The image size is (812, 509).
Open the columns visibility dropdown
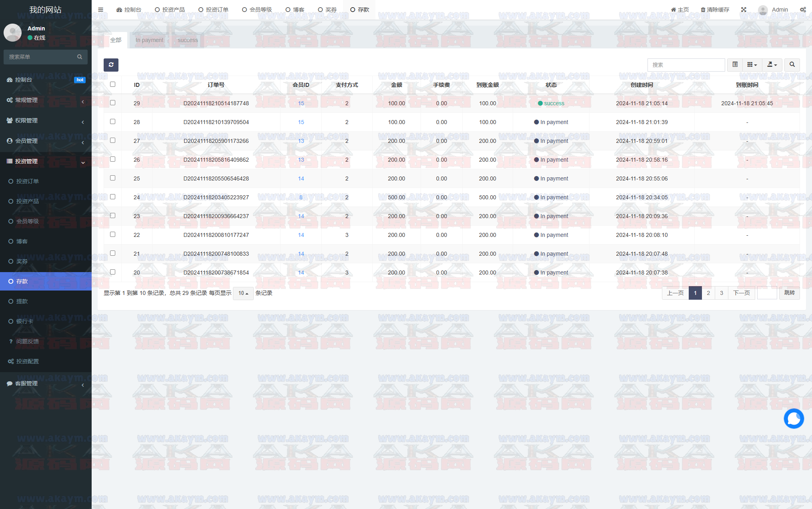click(x=752, y=64)
